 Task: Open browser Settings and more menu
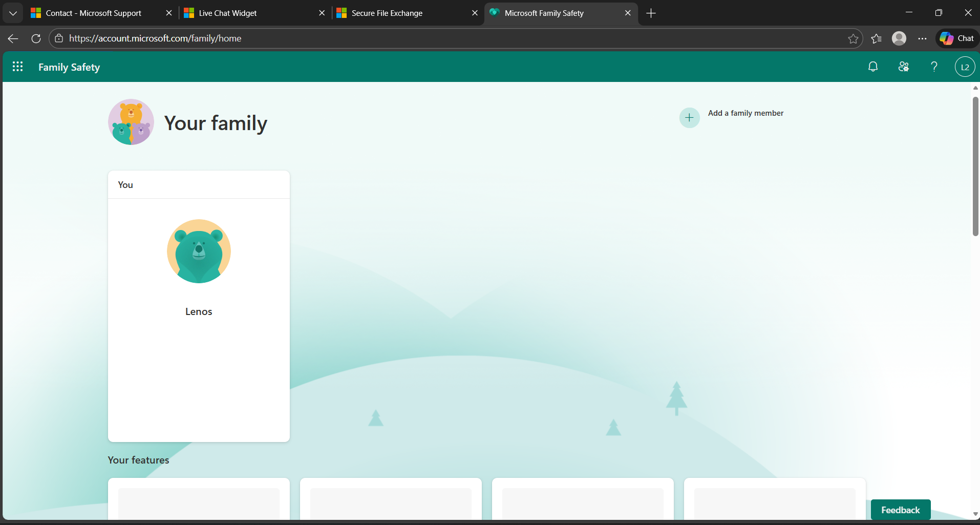(x=923, y=38)
